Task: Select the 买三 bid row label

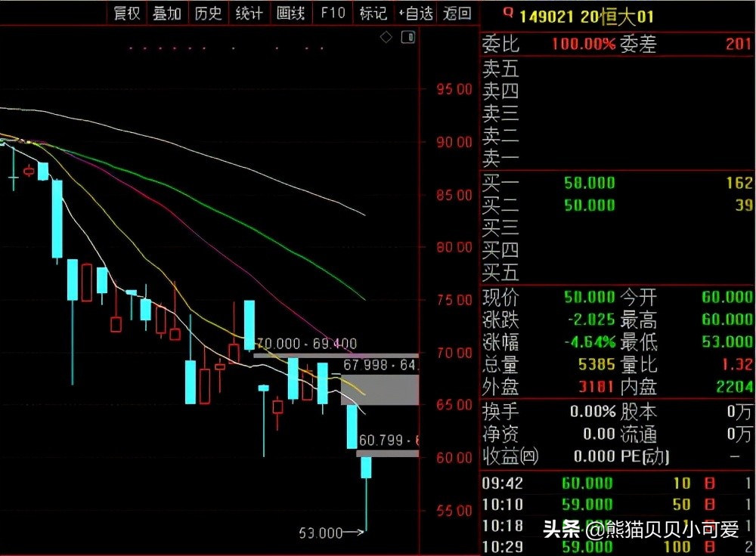Action: [500, 227]
